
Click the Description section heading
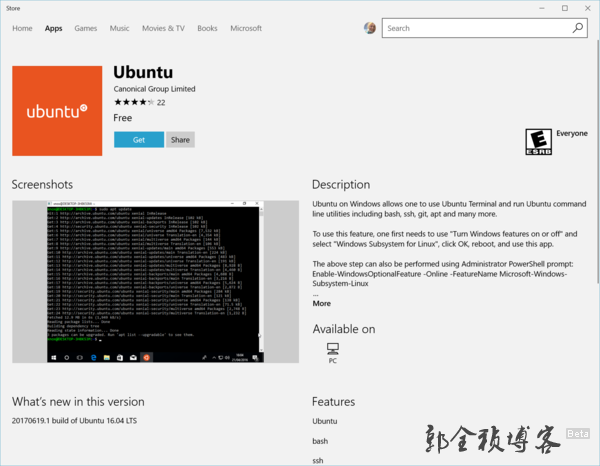pyautogui.click(x=341, y=184)
